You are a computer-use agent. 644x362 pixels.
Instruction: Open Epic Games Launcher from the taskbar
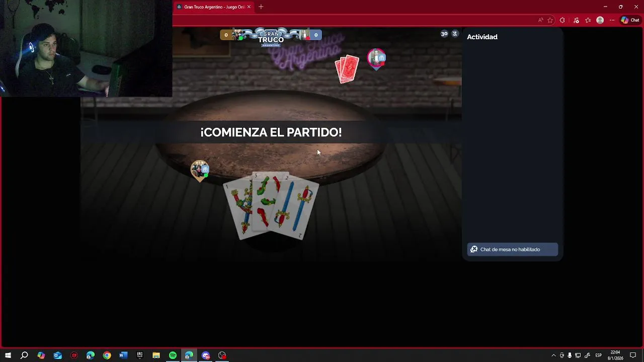click(140, 355)
